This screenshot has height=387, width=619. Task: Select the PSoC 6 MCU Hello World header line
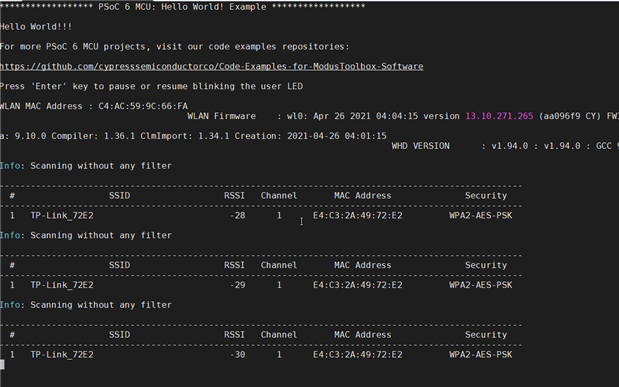[182, 7]
